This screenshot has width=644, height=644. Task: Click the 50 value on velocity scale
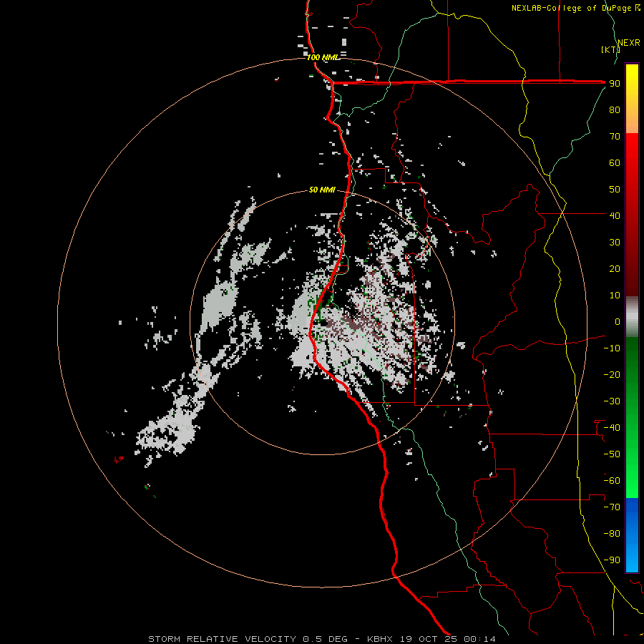615,190
